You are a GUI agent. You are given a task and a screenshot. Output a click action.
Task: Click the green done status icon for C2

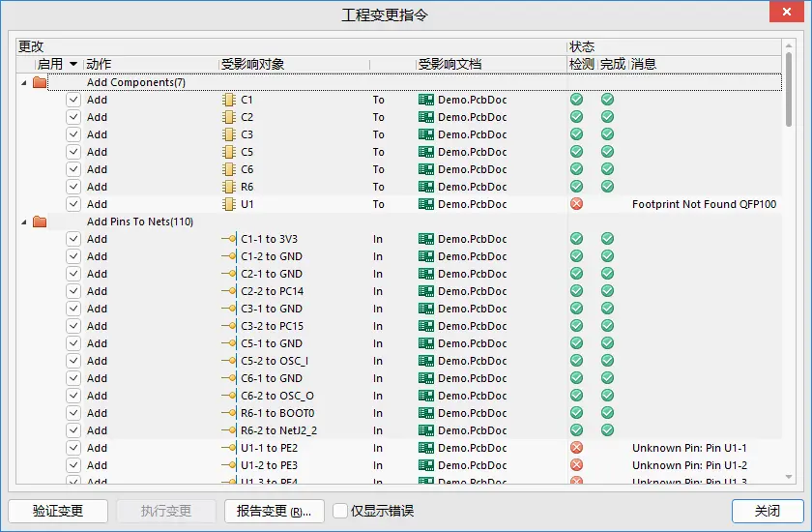607,116
